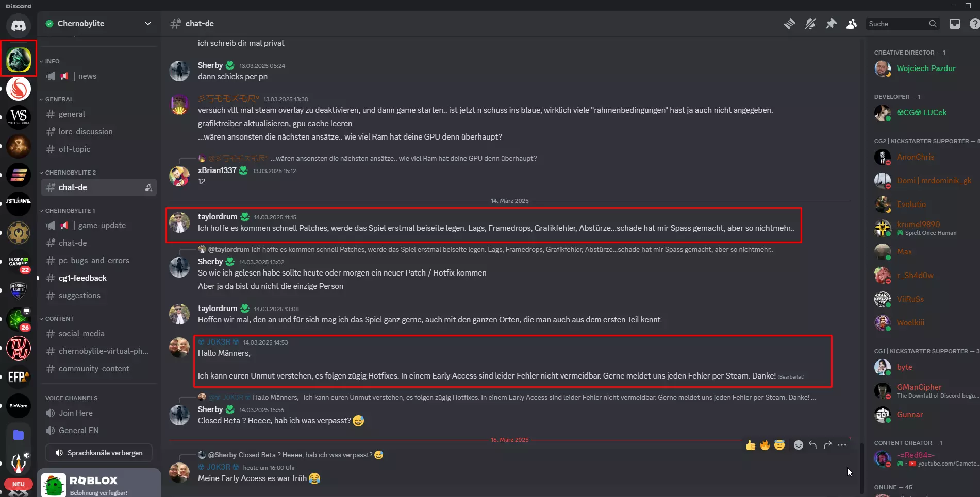
Task: Toggle channel notification mute bell
Action: coord(810,24)
